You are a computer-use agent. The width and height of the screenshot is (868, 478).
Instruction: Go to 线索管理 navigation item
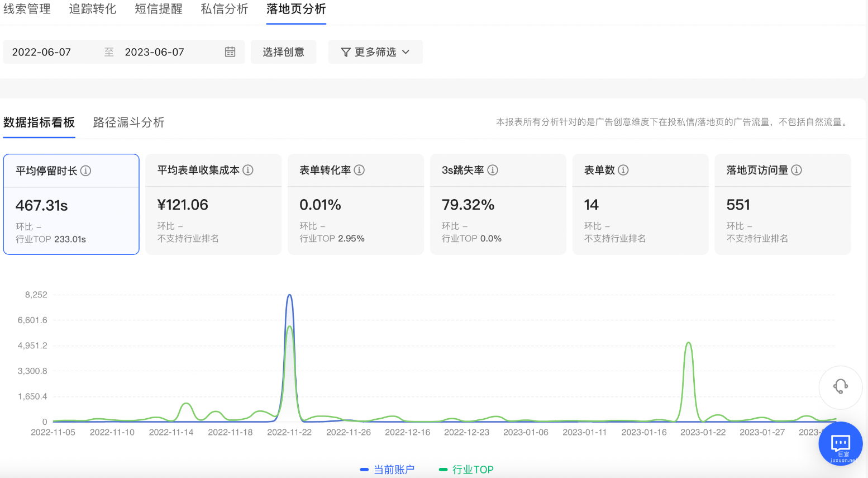coord(27,9)
